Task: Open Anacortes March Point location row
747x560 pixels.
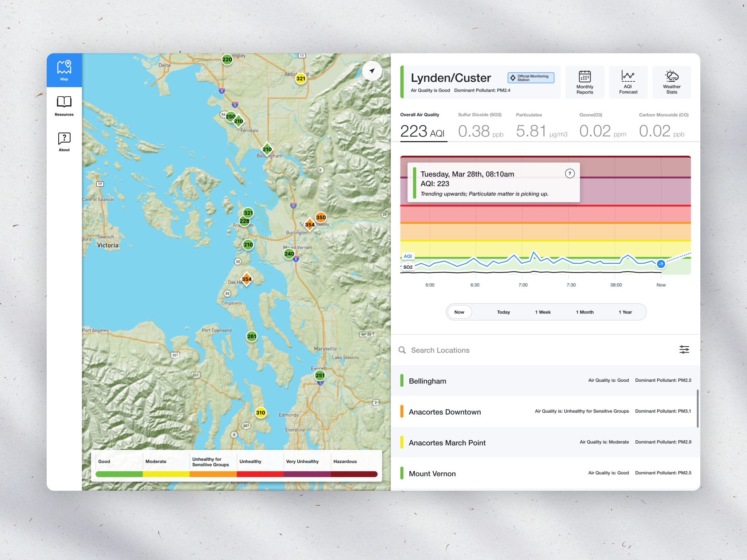Action: pos(545,443)
